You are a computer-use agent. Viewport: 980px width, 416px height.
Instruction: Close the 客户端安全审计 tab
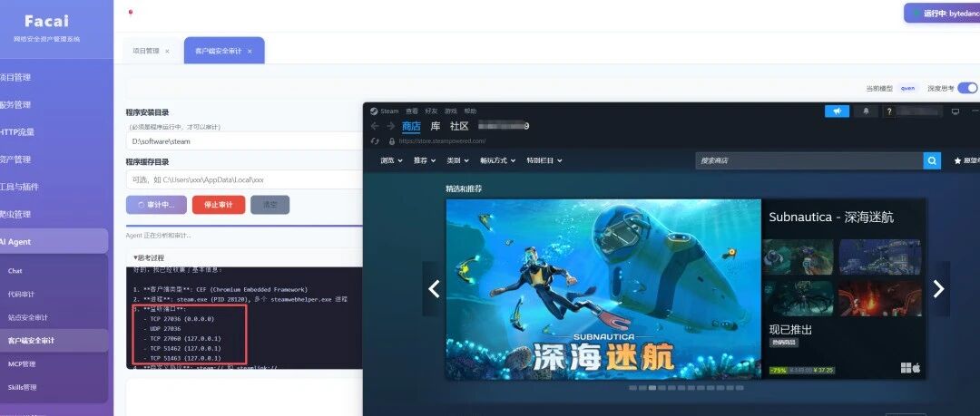pyautogui.click(x=250, y=52)
